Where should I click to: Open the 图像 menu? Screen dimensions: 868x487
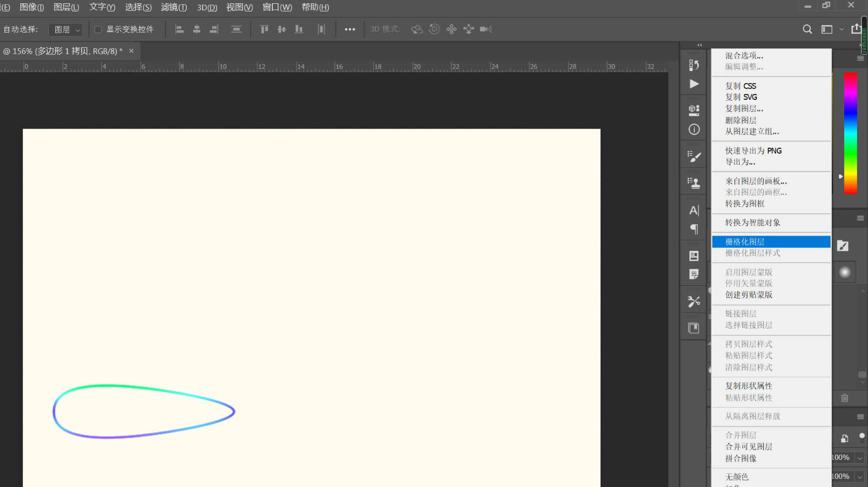pos(31,7)
